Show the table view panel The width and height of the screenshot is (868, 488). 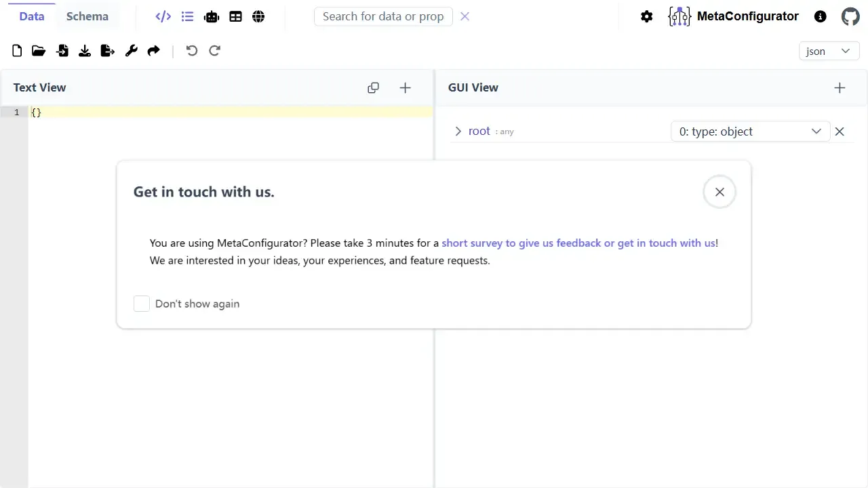coord(235,16)
